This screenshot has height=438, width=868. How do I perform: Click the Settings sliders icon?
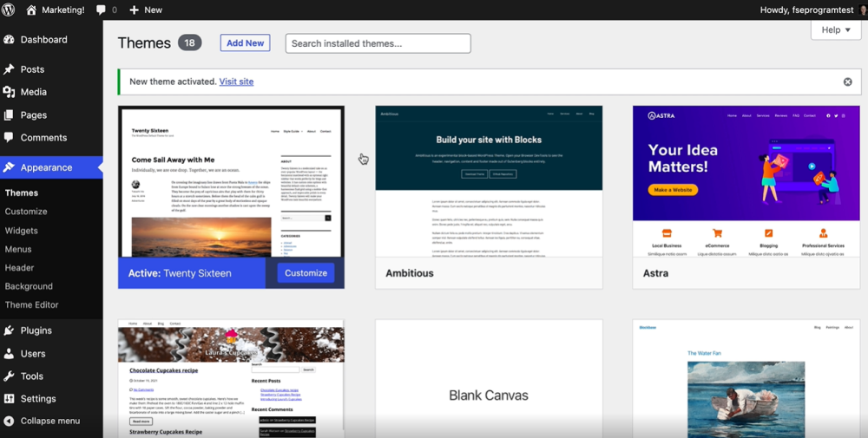tap(9, 398)
